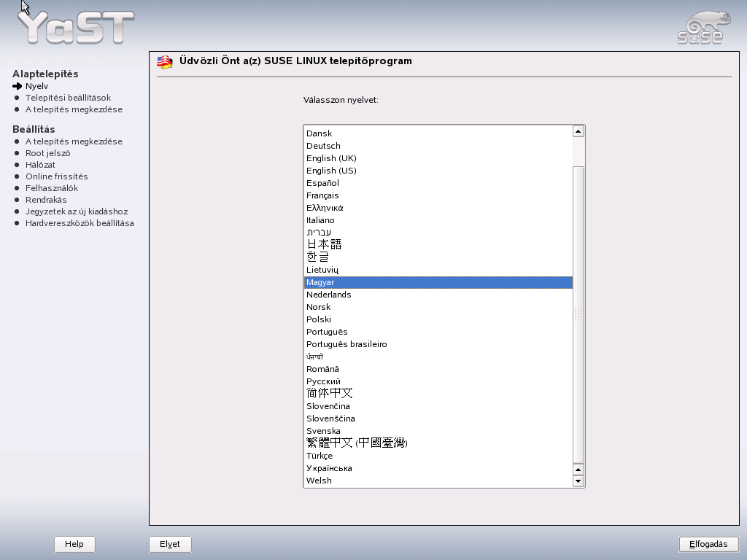747x560 pixels.
Task: Select Norsk as the language
Action: [438, 307]
